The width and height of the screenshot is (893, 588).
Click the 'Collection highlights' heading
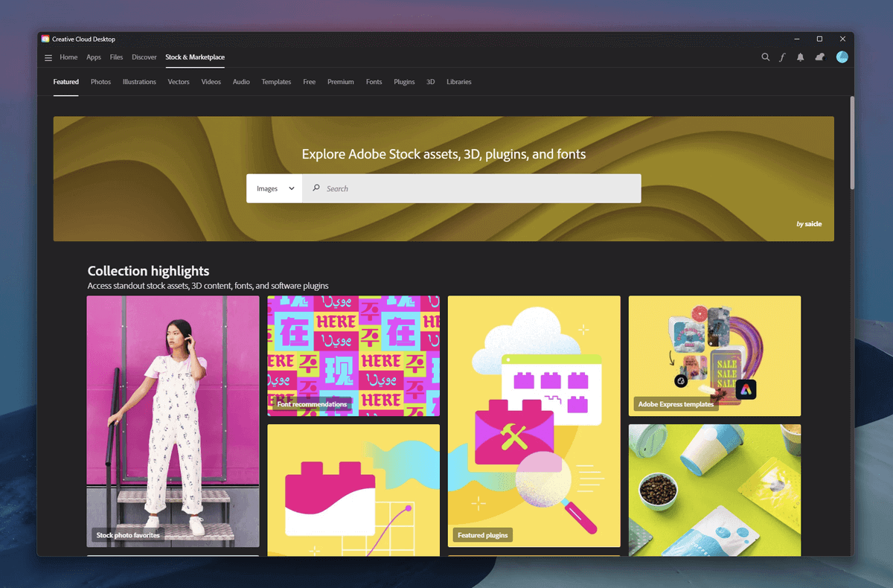click(148, 271)
